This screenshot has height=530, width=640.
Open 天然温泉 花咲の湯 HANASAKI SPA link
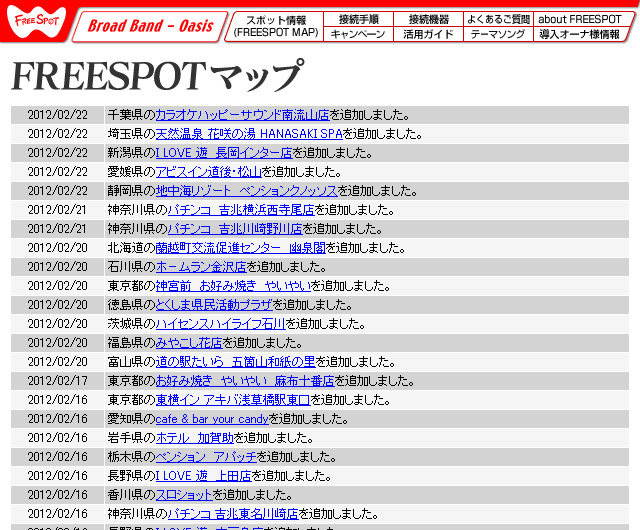click(x=249, y=134)
